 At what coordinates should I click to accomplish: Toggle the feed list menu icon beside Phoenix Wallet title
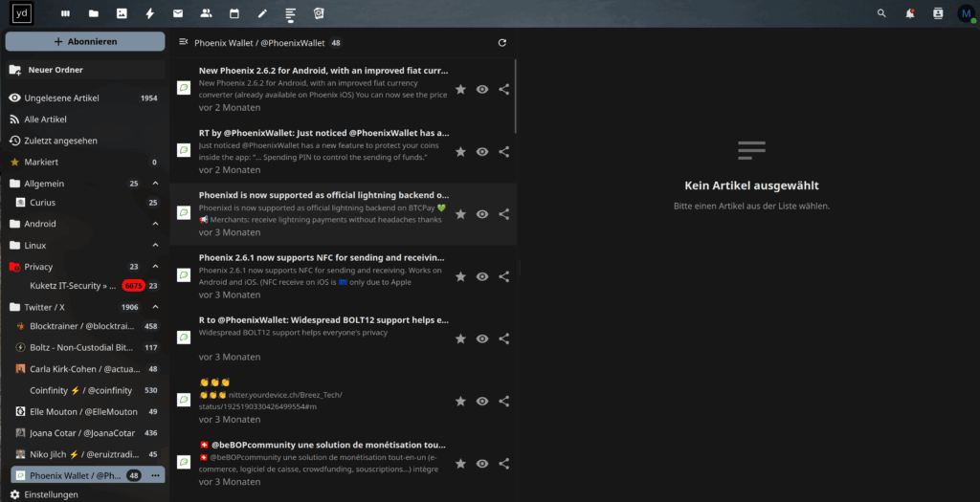[x=183, y=42]
